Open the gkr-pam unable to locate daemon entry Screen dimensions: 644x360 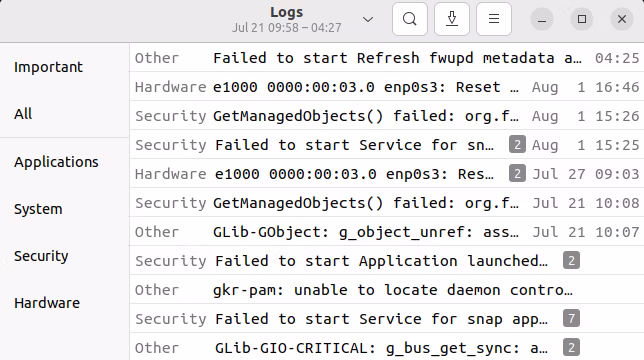coord(387,290)
